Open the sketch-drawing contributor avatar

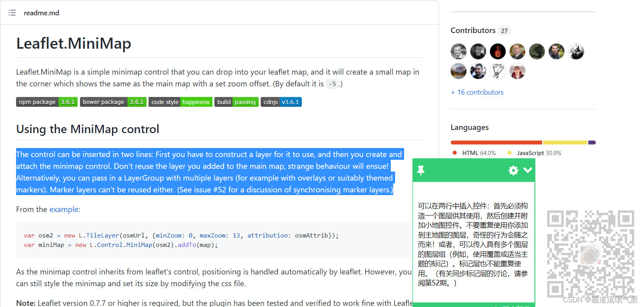[498, 71]
